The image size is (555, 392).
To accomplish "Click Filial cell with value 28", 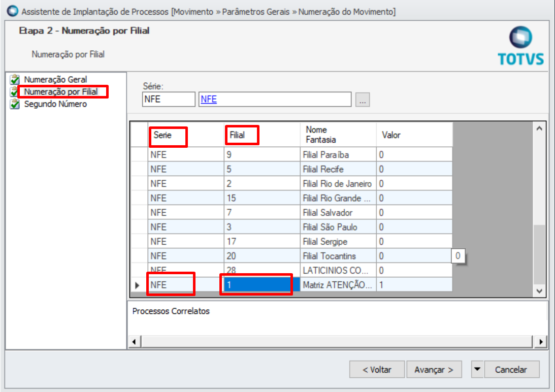I will pos(262,271).
